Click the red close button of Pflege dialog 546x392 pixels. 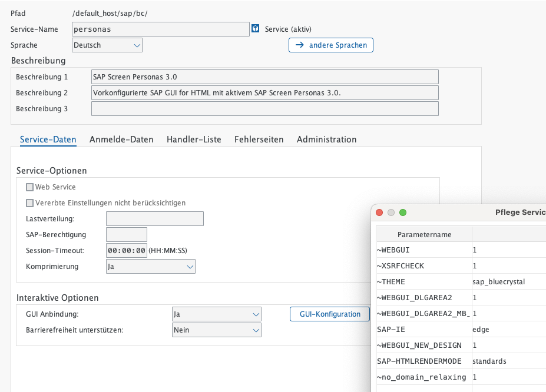(379, 212)
